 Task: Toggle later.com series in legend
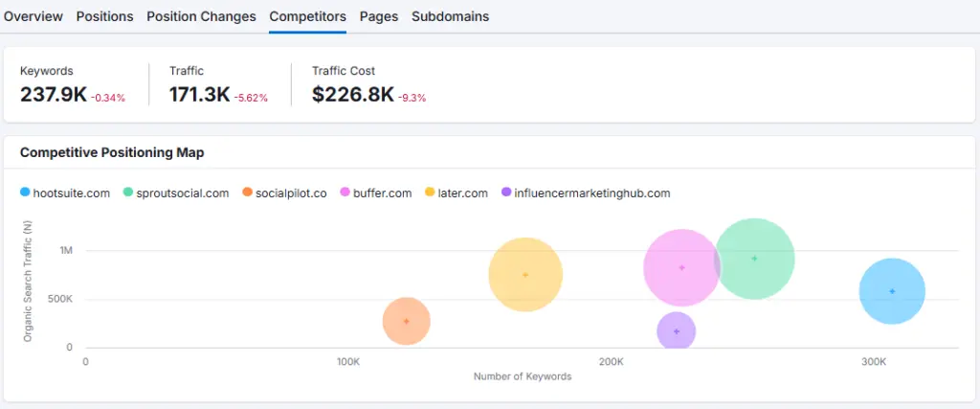(457, 193)
